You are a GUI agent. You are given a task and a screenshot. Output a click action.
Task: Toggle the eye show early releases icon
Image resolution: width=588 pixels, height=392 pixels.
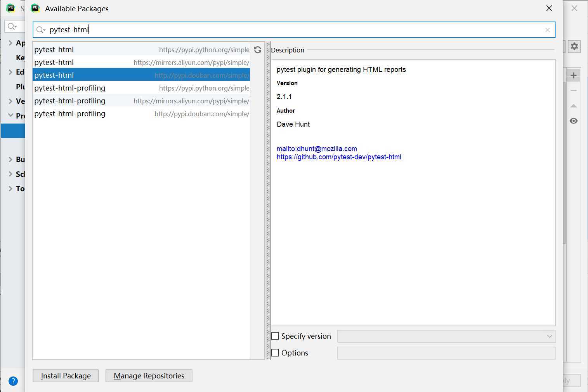[574, 121]
